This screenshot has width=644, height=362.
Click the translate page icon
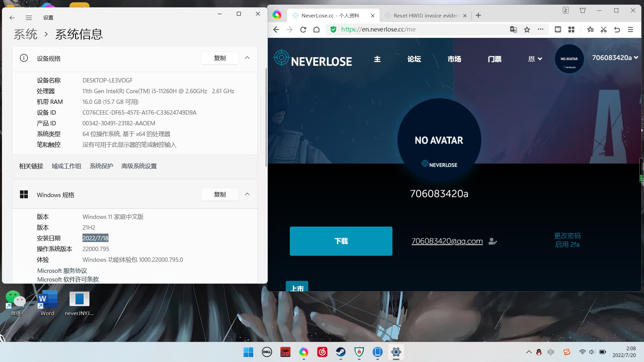513,29
